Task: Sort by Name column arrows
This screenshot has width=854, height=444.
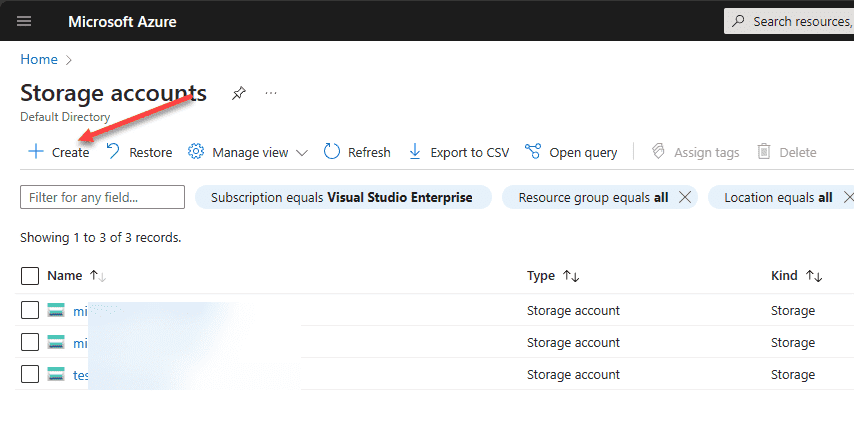Action: (98, 276)
